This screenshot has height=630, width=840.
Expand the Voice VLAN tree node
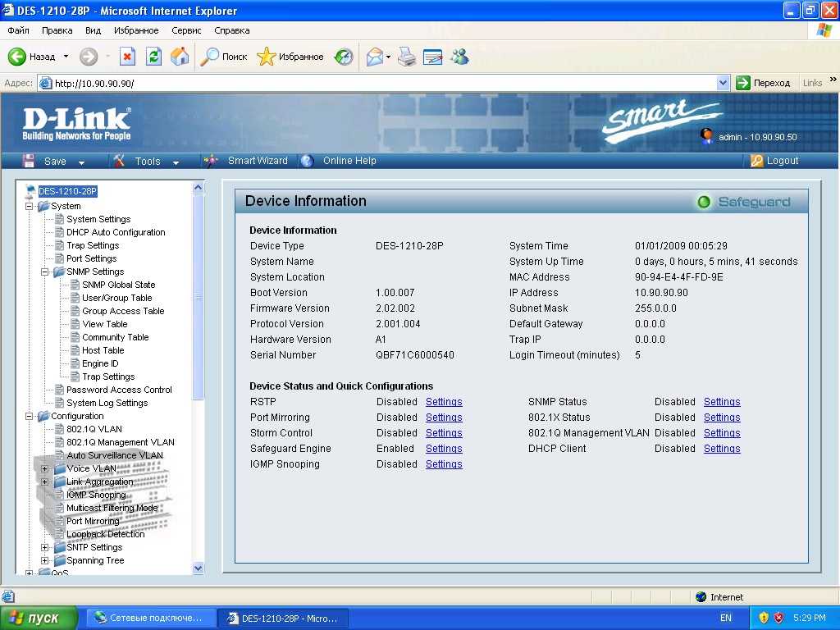[45, 468]
